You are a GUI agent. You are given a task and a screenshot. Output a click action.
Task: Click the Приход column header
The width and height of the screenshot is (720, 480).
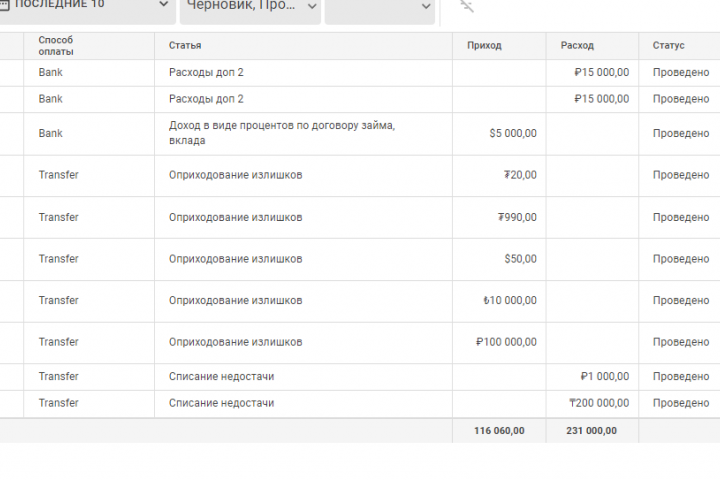pyautogui.click(x=484, y=46)
